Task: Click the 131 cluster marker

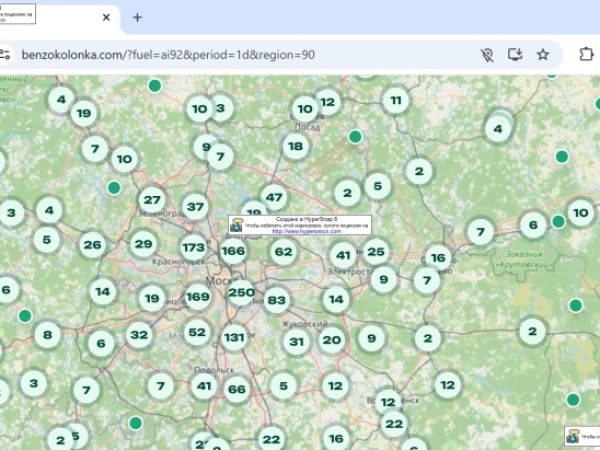Action: (234, 338)
